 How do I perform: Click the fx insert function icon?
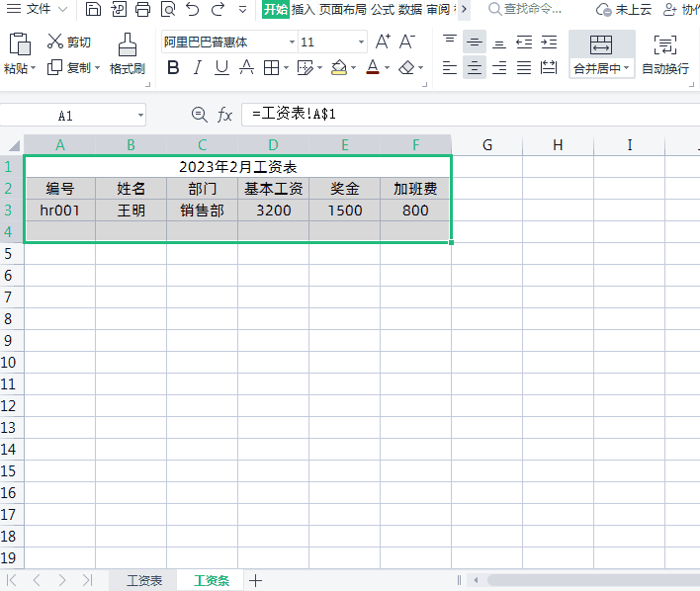point(224,115)
